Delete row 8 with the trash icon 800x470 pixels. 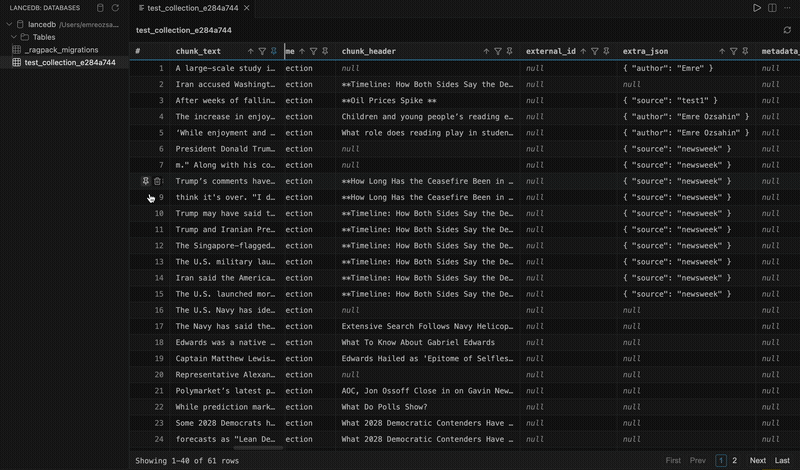tap(158, 181)
